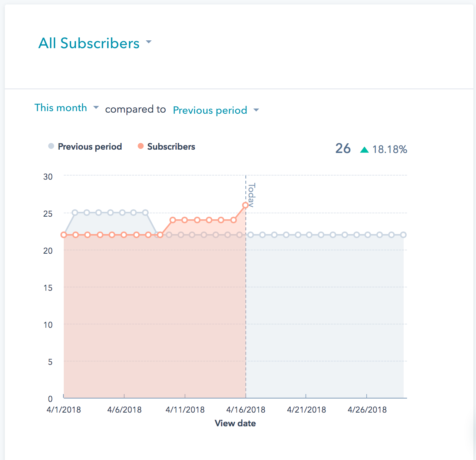Hide the Subscribers series via its legend label
Screen dimensions: 476x460
(171, 147)
